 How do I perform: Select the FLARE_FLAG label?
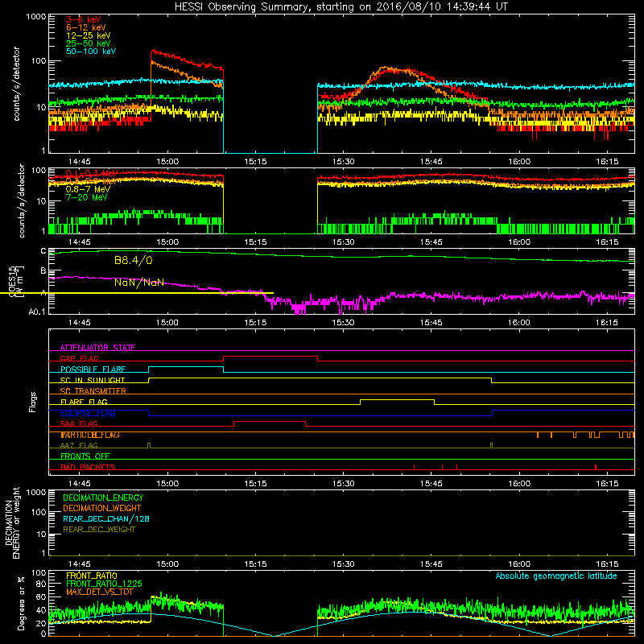tap(84, 402)
